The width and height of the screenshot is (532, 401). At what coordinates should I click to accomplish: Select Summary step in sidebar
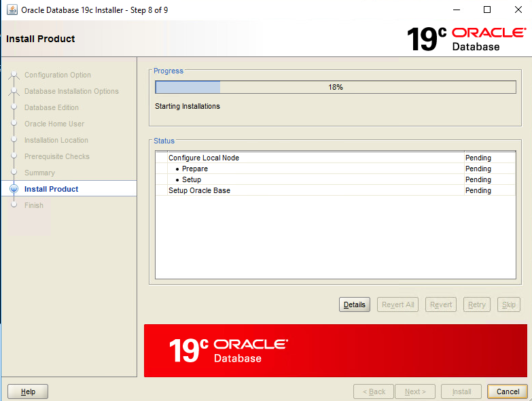[39, 173]
